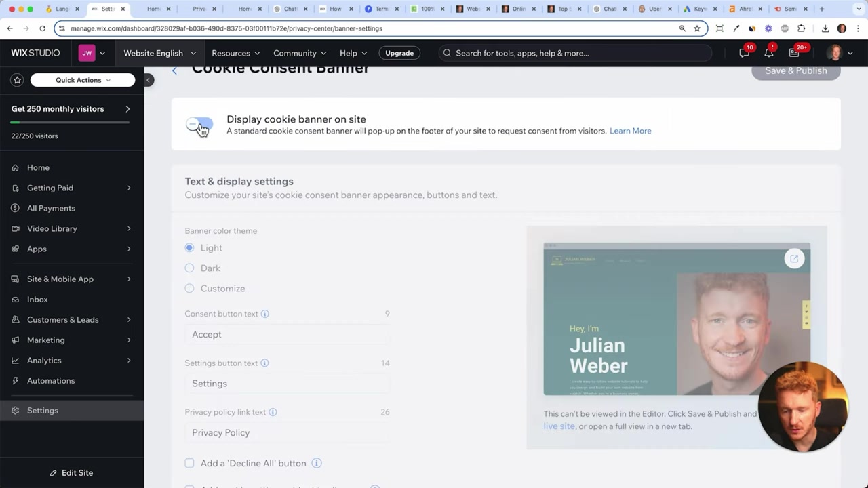Open the chat messages icon with badge 10
Screen dimensions: 868x488
point(745,53)
